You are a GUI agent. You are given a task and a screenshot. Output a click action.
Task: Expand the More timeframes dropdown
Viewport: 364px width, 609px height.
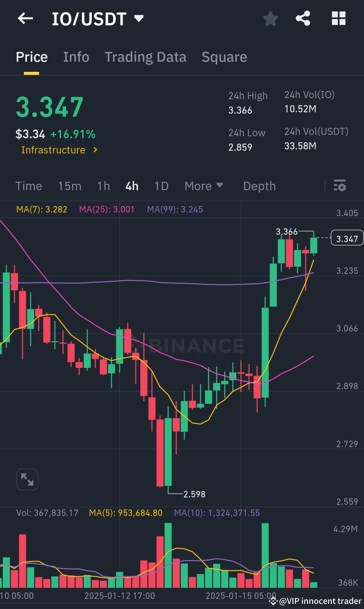click(204, 186)
